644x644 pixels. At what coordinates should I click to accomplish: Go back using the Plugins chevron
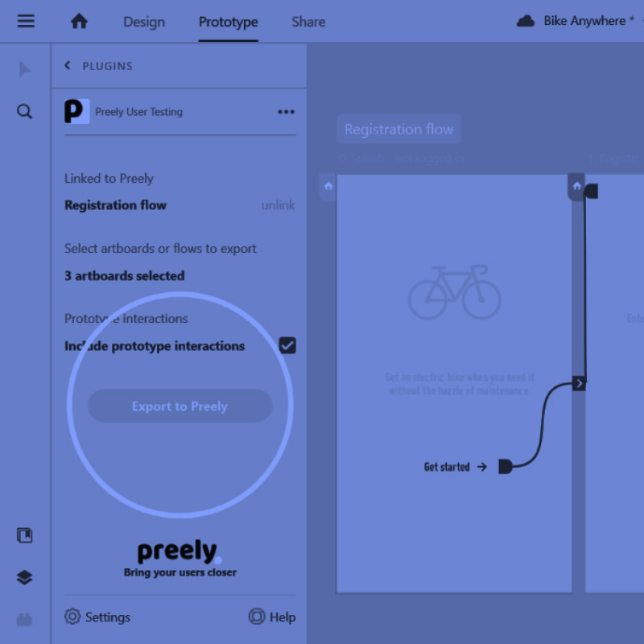click(68, 65)
